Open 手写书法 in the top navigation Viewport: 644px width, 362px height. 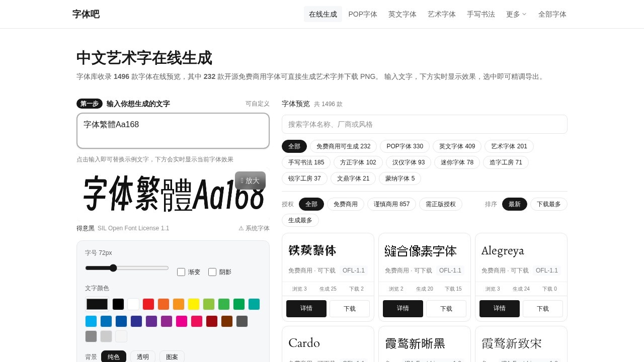[x=481, y=14]
